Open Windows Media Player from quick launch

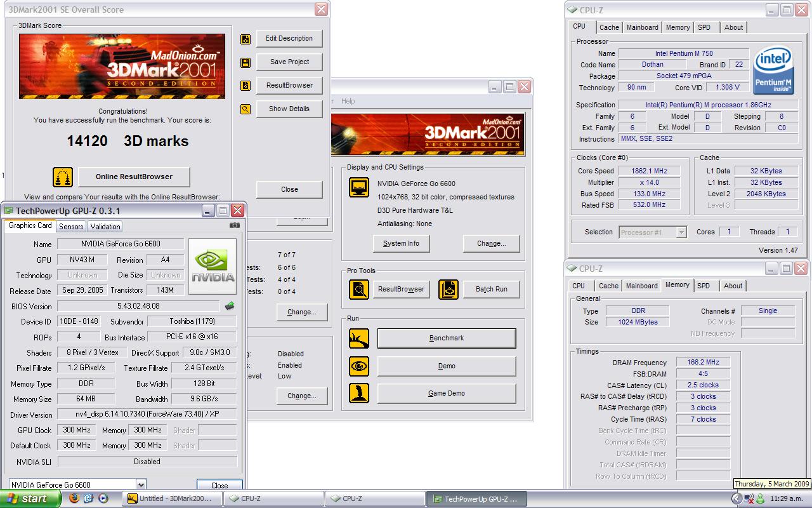click(102, 499)
